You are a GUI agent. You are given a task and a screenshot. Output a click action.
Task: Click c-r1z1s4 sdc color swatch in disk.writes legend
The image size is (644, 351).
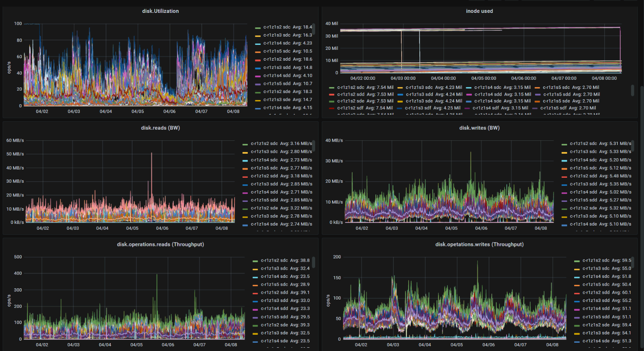564,161
